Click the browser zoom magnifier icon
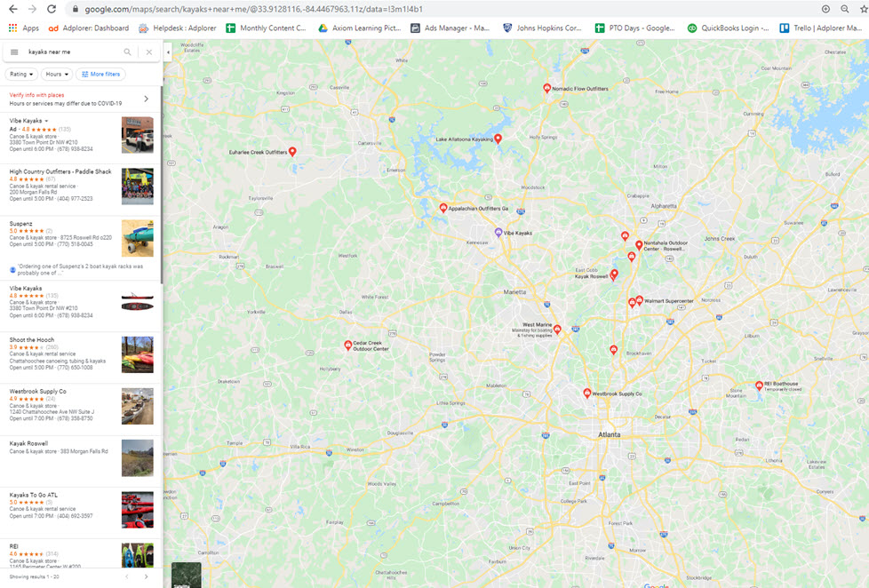869x588 pixels. click(844, 9)
